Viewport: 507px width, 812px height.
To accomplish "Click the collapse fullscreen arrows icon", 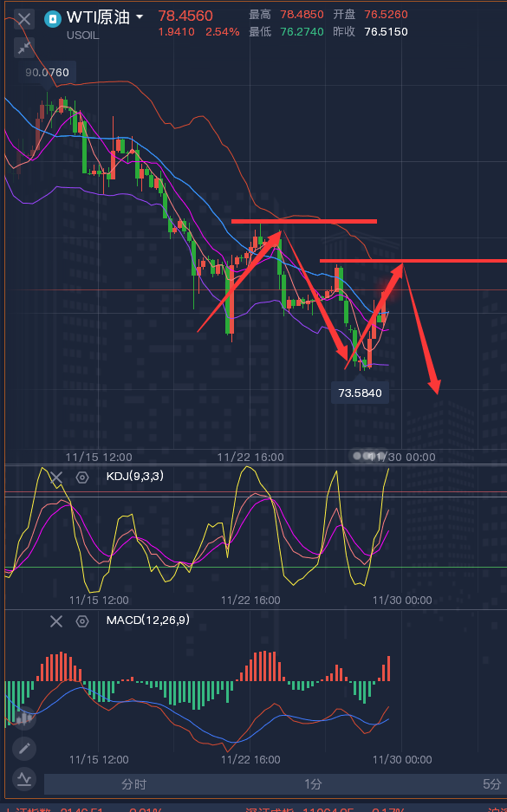I will pos(23,49).
